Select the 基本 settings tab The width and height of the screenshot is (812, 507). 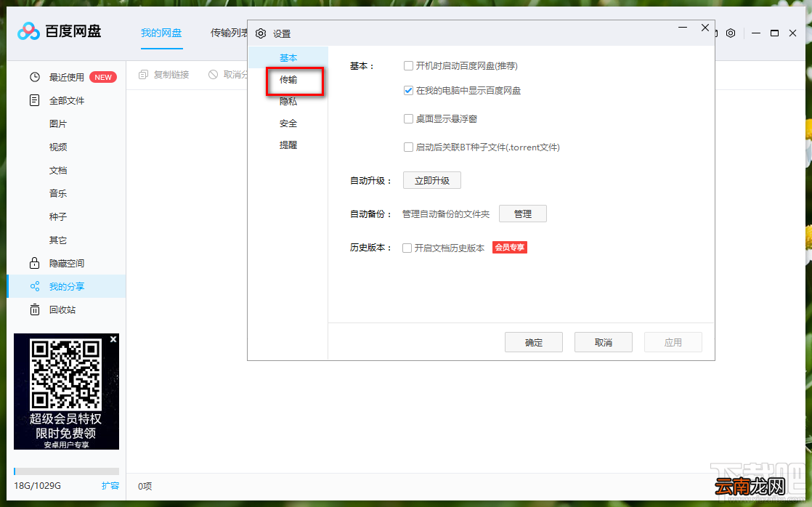point(288,57)
